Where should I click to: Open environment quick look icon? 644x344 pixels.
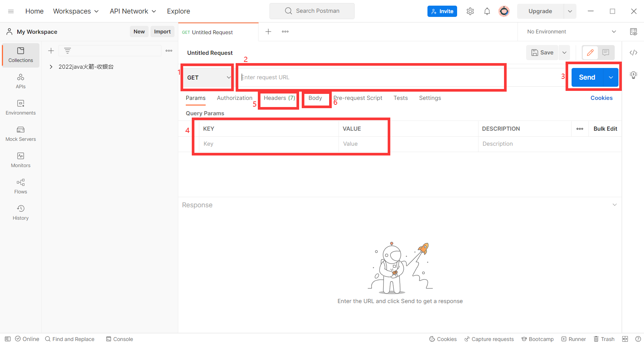click(633, 32)
